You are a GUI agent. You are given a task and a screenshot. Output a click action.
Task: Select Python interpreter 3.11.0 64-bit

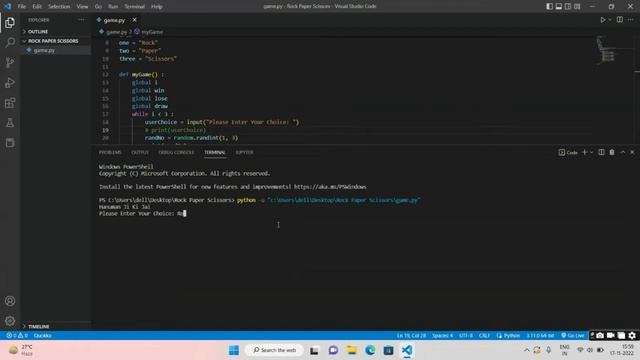pos(540,336)
